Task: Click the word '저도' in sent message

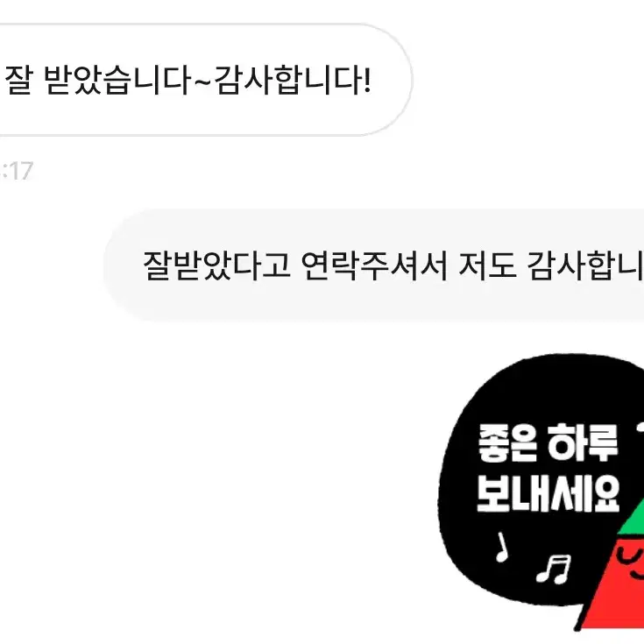Action: [x=487, y=265]
